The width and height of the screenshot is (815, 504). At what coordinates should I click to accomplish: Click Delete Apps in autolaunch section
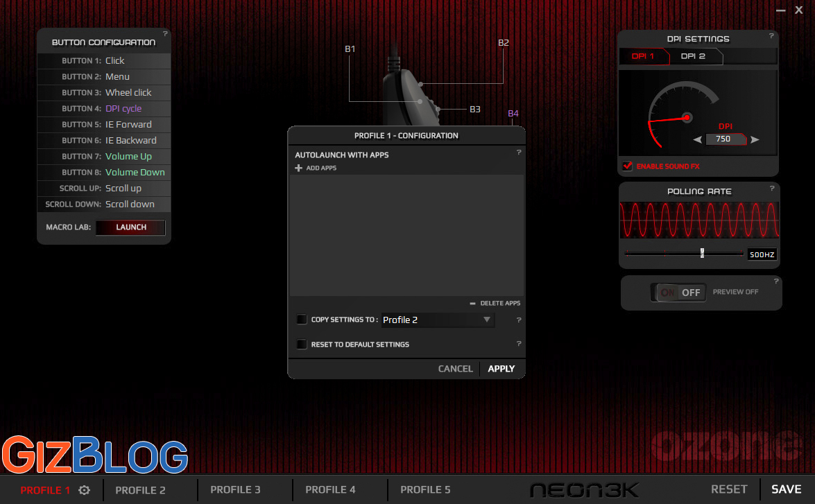click(500, 304)
